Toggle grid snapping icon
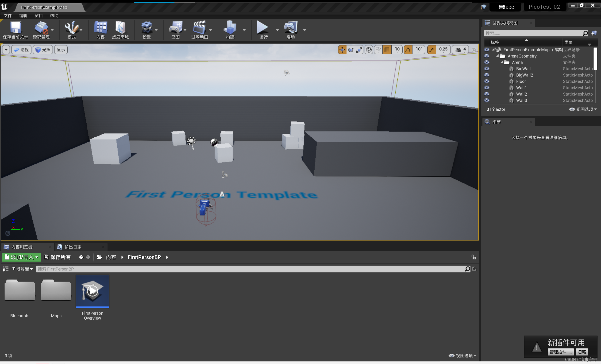 tap(387, 50)
